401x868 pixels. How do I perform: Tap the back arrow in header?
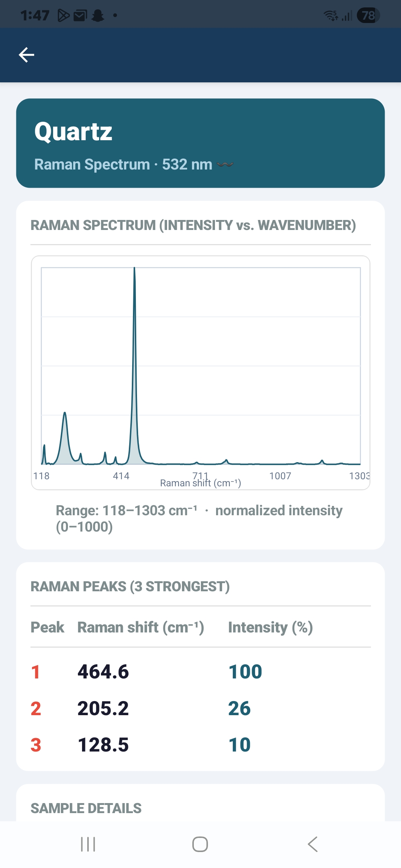(26, 55)
